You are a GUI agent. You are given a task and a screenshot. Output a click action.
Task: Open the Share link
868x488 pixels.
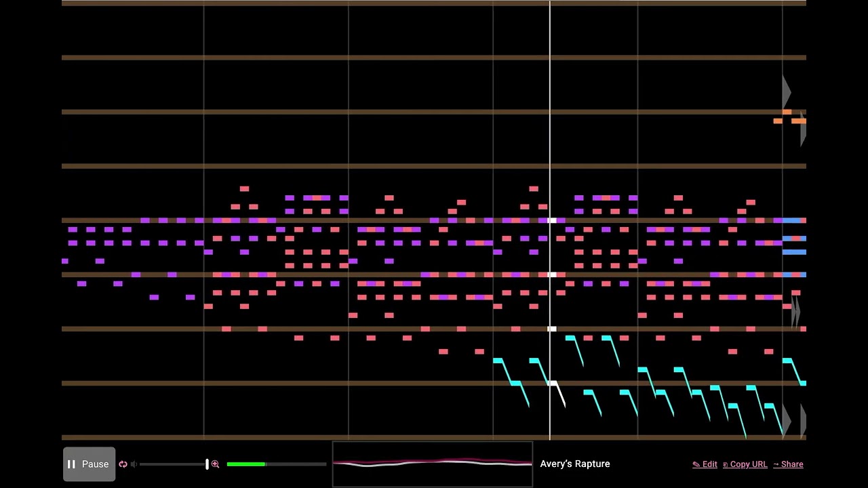[x=788, y=464]
